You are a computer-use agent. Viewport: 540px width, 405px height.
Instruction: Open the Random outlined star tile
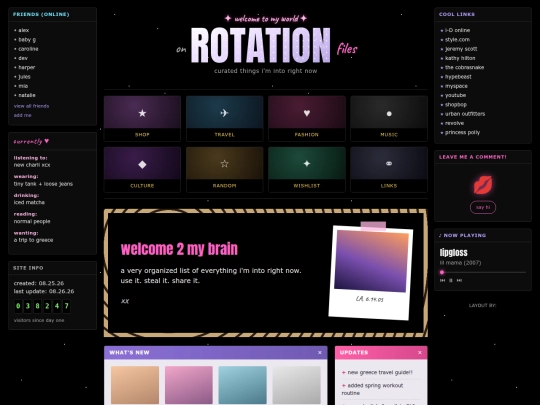point(225,169)
